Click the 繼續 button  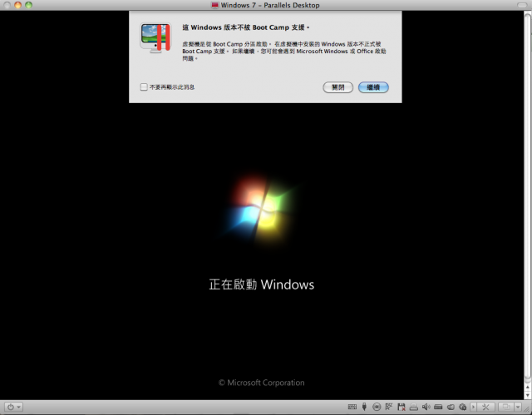pos(373,87)
